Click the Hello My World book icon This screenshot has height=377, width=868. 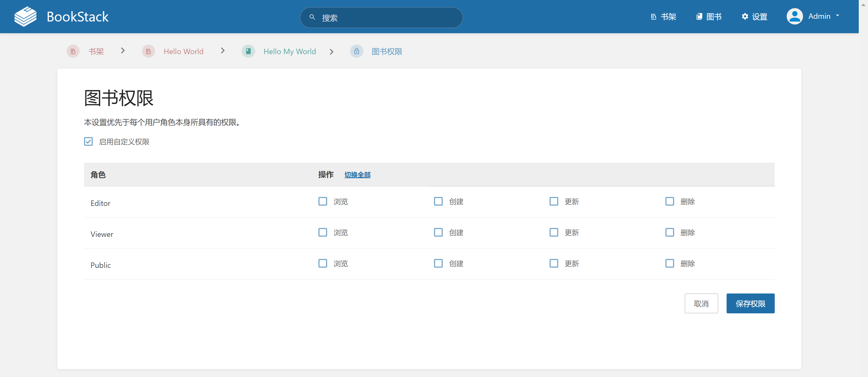pyautogui.click(x=248, y=51)
